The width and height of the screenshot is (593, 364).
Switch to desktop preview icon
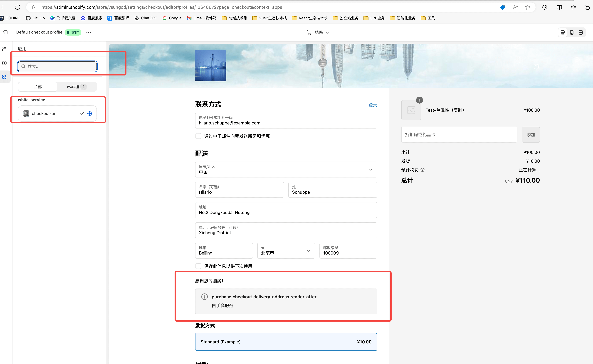[563, 32]
